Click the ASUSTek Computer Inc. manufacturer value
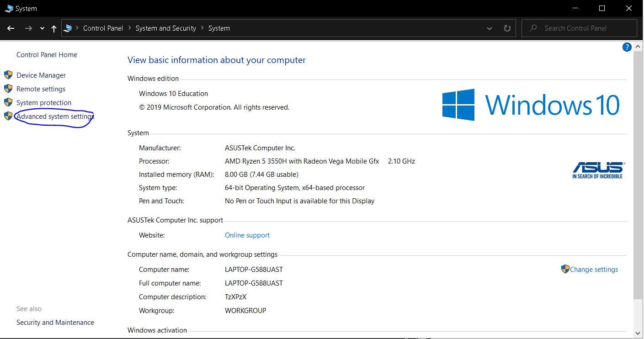644x339 pixels. (260, 148)
